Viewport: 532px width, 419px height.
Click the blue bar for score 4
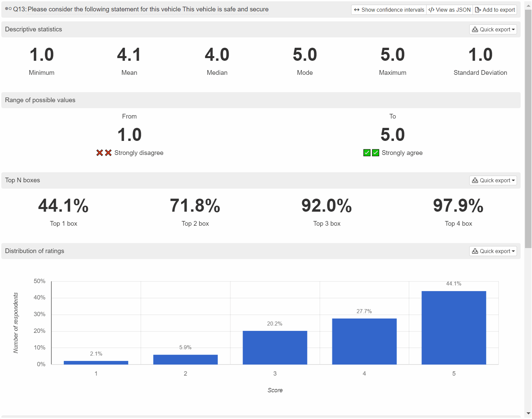[x=364, y=341]
